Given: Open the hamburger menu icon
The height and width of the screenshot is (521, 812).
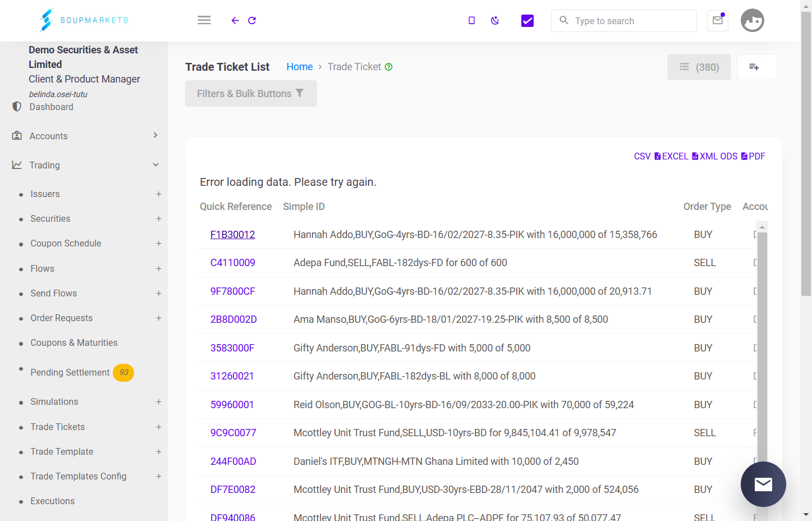Looking at the screenshot, I should 204,20.
